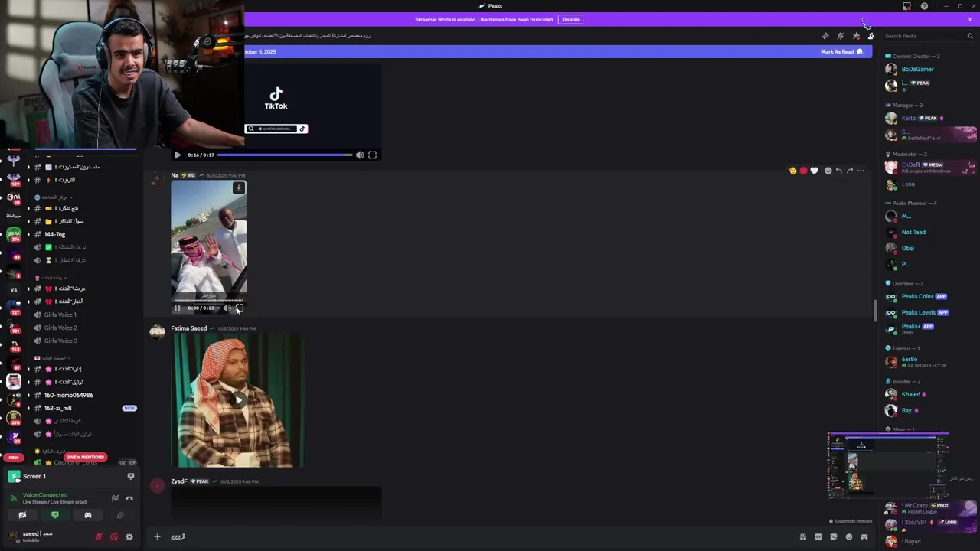Viewport: 980px width, 551px height.
Task: Seek along the TikTok video progress bar
Action: [285, 155]
